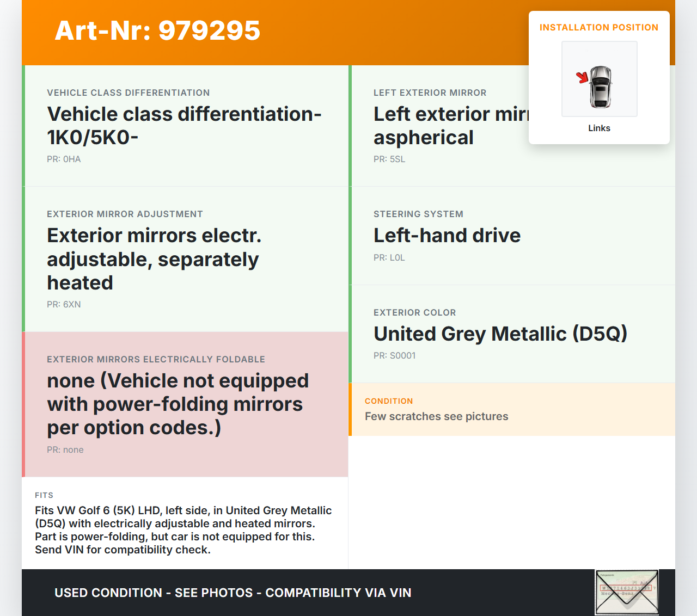The height and width of the screenshot is (616, 697).
Task: Click the Exterior Mirrors Electrically Foldable label
Action: tap(156, 359)
